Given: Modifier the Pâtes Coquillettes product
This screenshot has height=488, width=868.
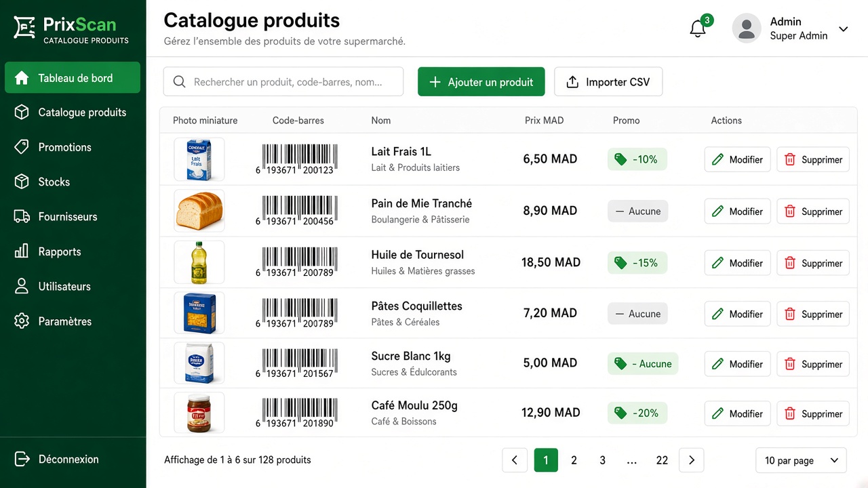Looking at the screenshot, I should [x=738, y=314].
